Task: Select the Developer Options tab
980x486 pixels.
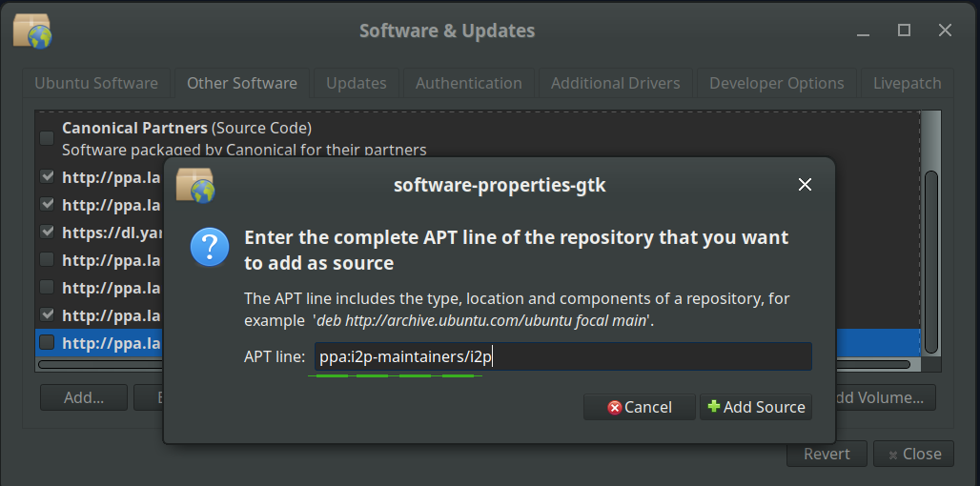Action: tap(776, 83)
